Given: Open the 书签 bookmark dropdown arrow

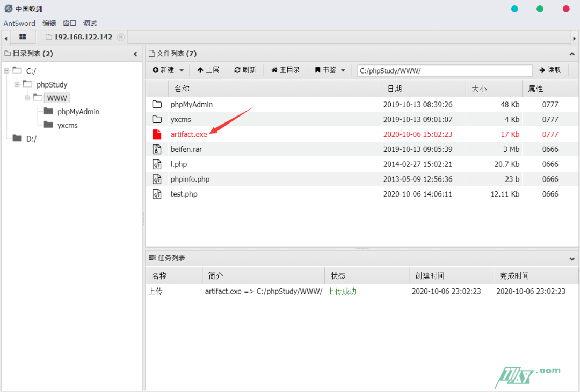Looking at the screenshot, I should 343,70.
